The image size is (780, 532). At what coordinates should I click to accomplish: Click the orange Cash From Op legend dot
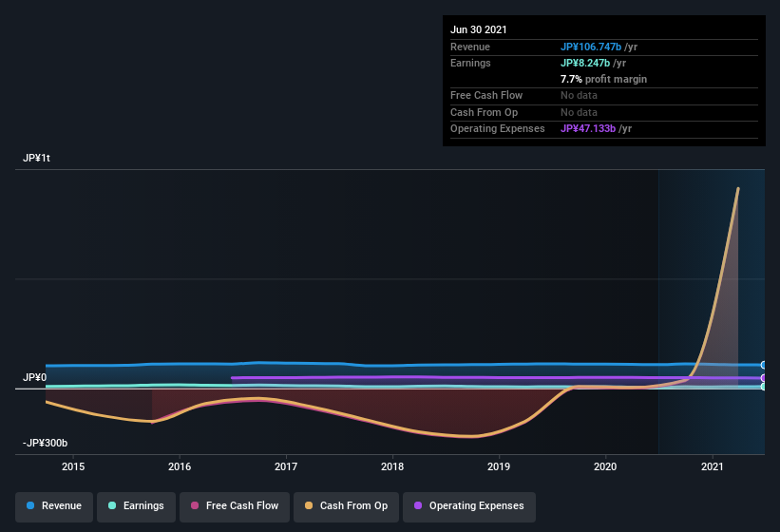pyautogui.click(x=309, y=505)
